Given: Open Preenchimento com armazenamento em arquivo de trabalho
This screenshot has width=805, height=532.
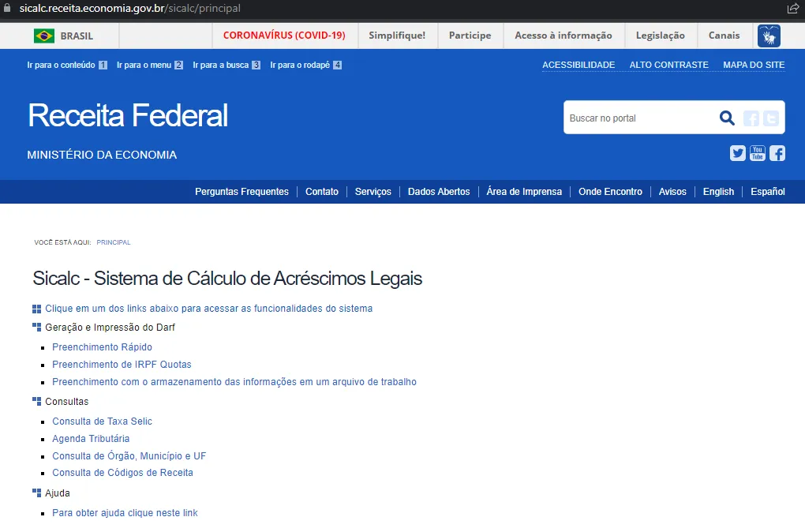Looking at the screenshot, I should tap(234, 382).
